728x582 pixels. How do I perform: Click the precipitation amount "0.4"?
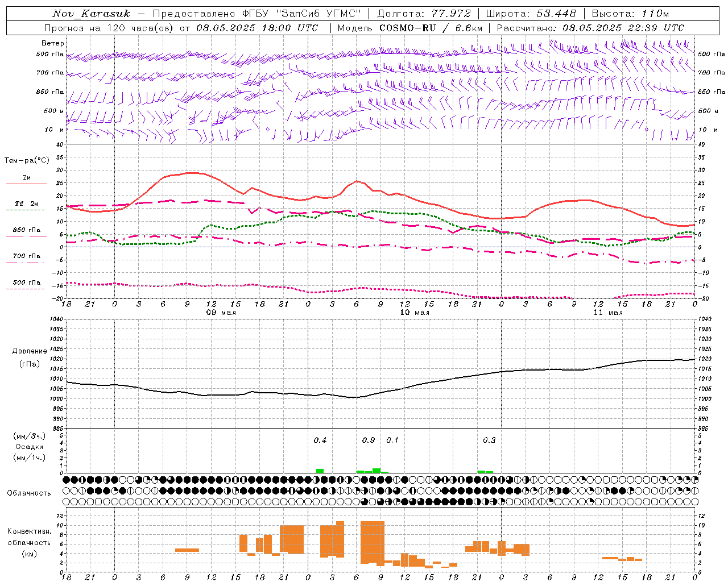point(320,440)
